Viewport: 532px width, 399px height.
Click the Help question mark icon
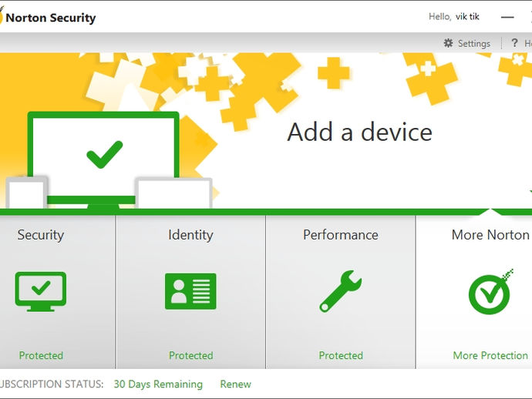coord(514,43)
